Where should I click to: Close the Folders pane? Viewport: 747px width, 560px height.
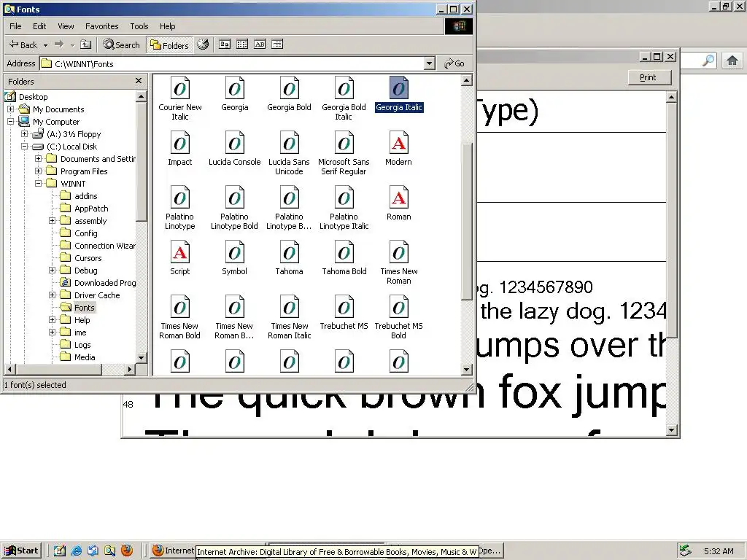(139, 81)
